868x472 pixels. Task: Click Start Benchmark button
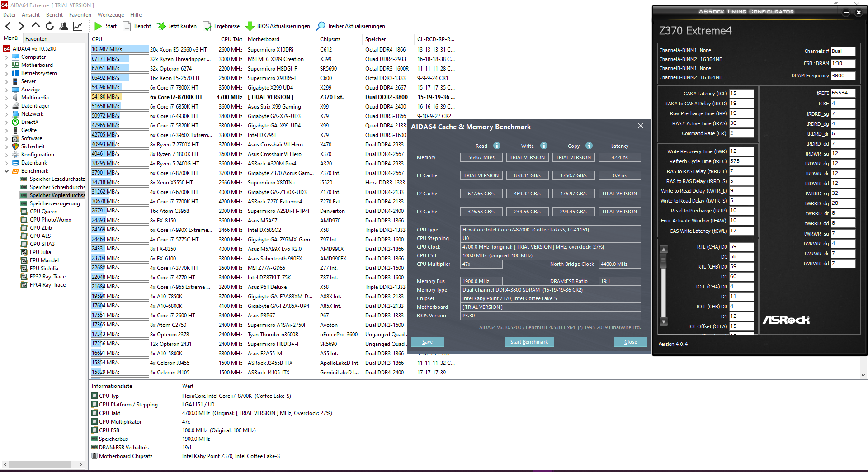[529, 342]
